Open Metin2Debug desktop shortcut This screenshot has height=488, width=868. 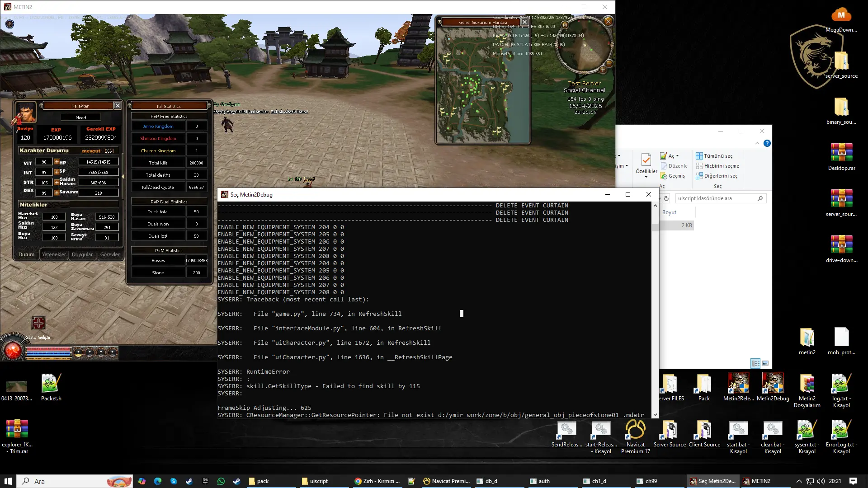(x=773, y=387)
